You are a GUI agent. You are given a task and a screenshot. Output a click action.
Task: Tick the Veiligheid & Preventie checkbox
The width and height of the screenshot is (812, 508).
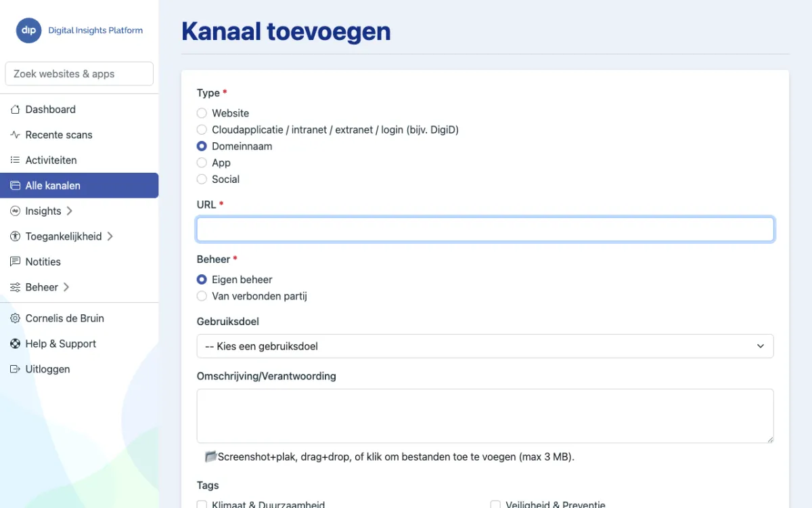[x=495, y=505]
